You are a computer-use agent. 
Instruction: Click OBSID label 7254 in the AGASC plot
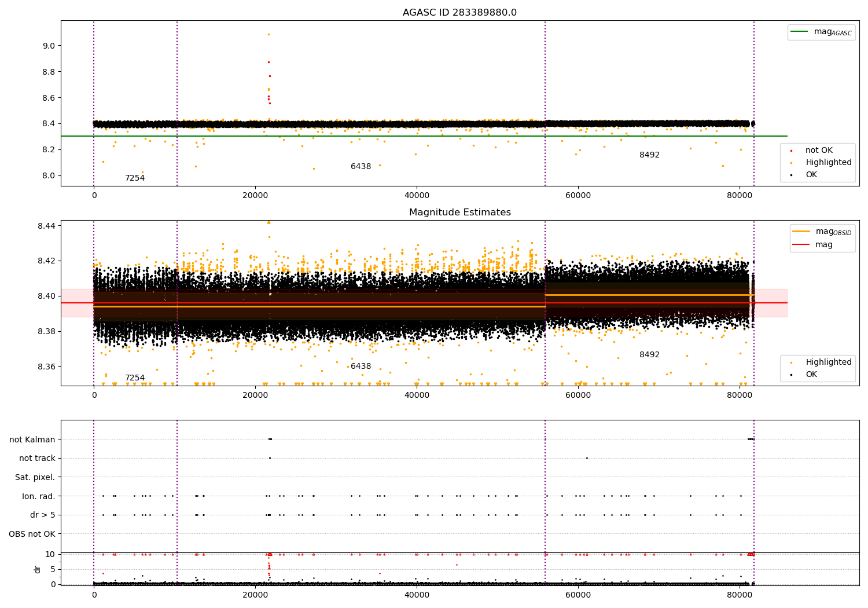(135, 178)
